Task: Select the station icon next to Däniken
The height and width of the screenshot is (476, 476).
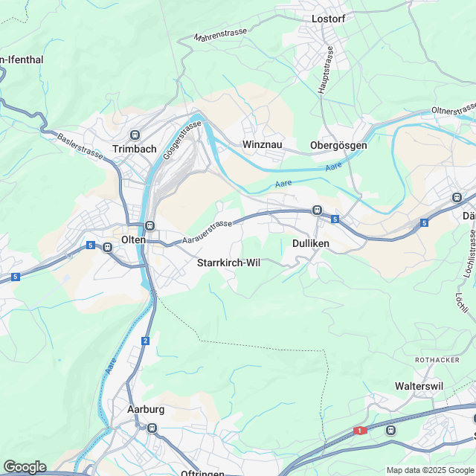Action: (x=457, y=198)
